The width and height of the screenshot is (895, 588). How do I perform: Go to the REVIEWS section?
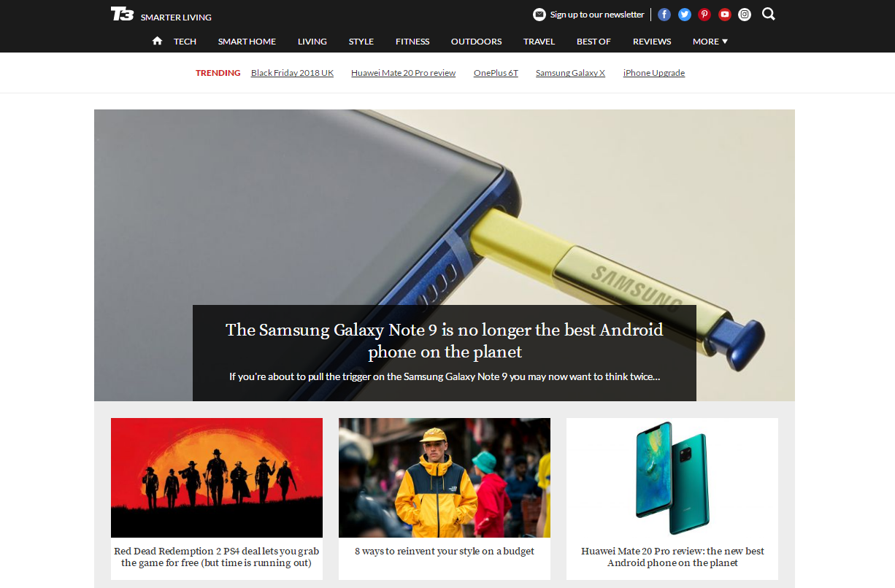[x=652, y=42]
